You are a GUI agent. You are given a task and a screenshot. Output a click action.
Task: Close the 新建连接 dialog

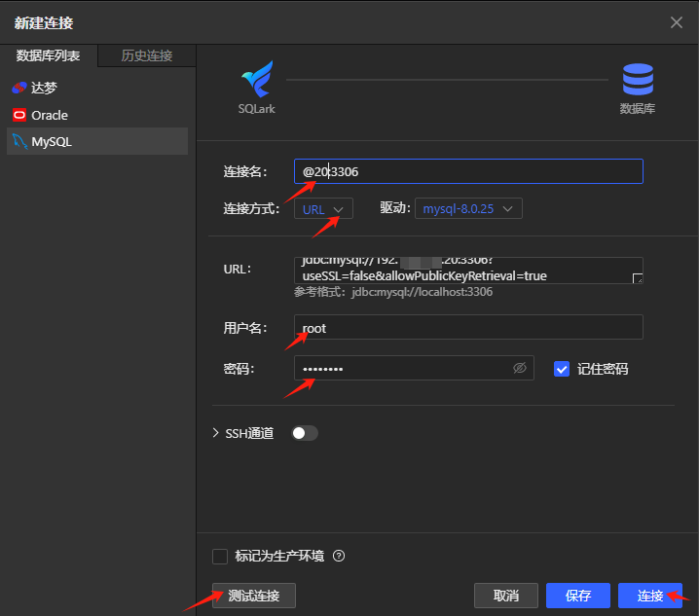pyautogui.click(x=677, y=22)
